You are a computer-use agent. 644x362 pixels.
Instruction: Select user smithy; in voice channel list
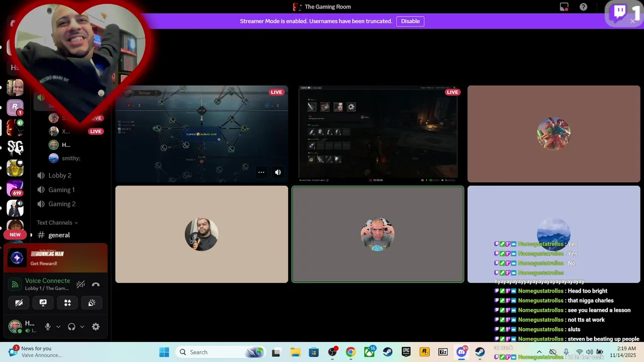coord(70,158)
